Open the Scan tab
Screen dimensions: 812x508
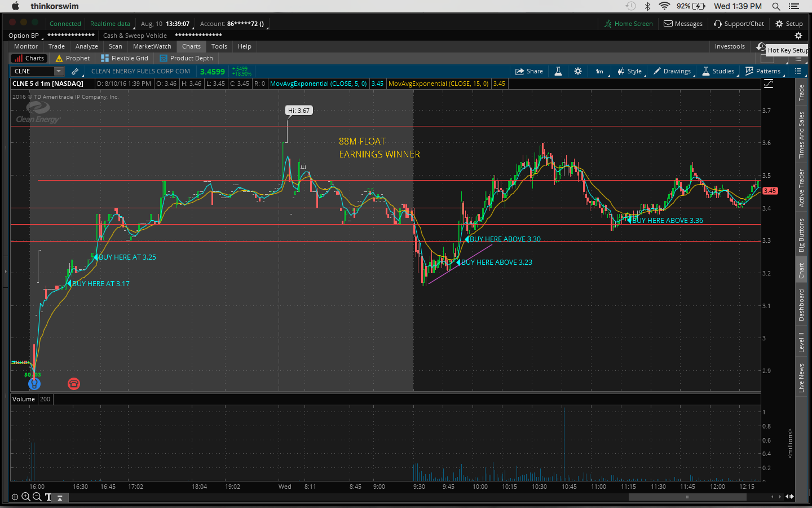coord(116,46)
